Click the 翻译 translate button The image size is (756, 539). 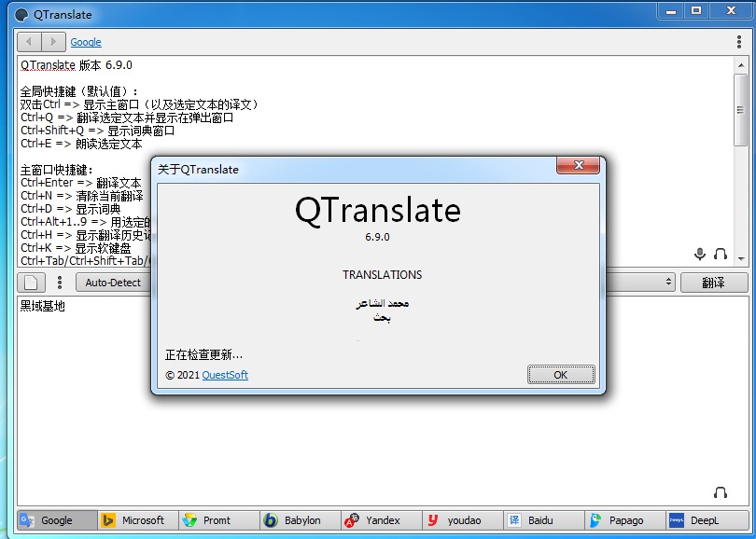coord(714,283)
